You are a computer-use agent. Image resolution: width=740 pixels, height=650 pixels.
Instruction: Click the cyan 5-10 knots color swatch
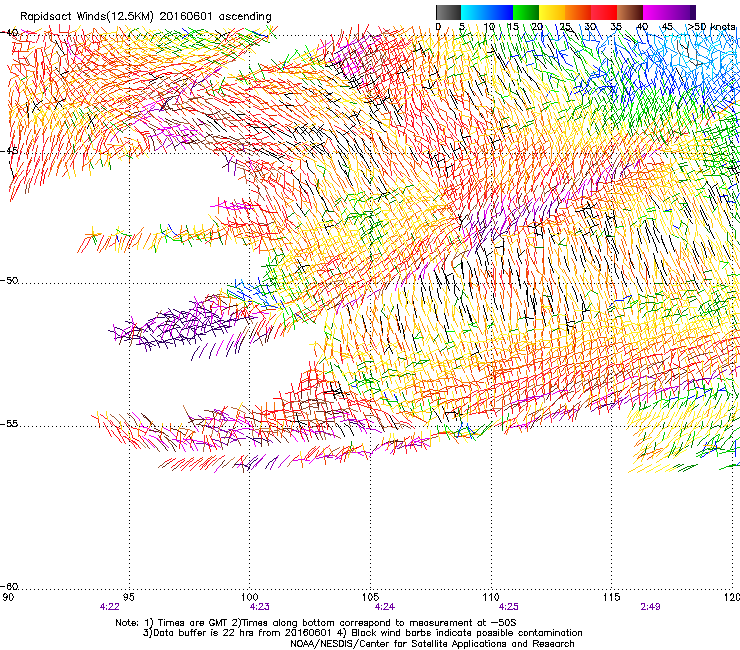pyautogui.click(x=474, y=12)
